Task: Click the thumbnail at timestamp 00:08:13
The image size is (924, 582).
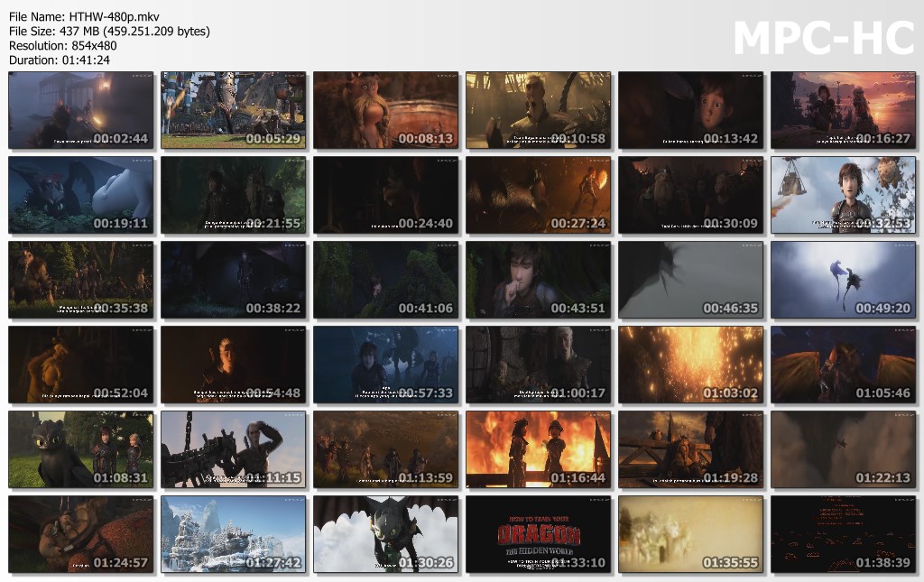Action: click(386, 110)
